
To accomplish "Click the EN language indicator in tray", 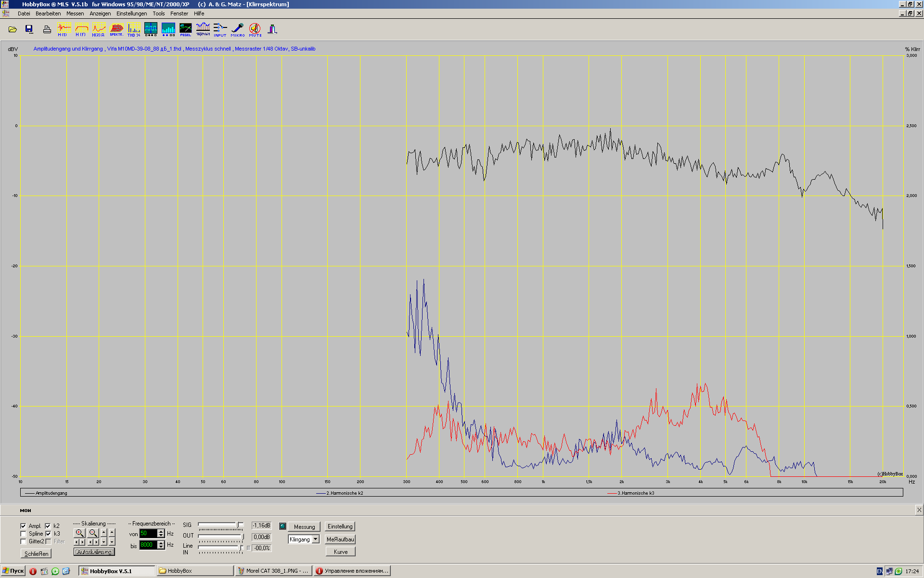I will [x=880, y=571].
